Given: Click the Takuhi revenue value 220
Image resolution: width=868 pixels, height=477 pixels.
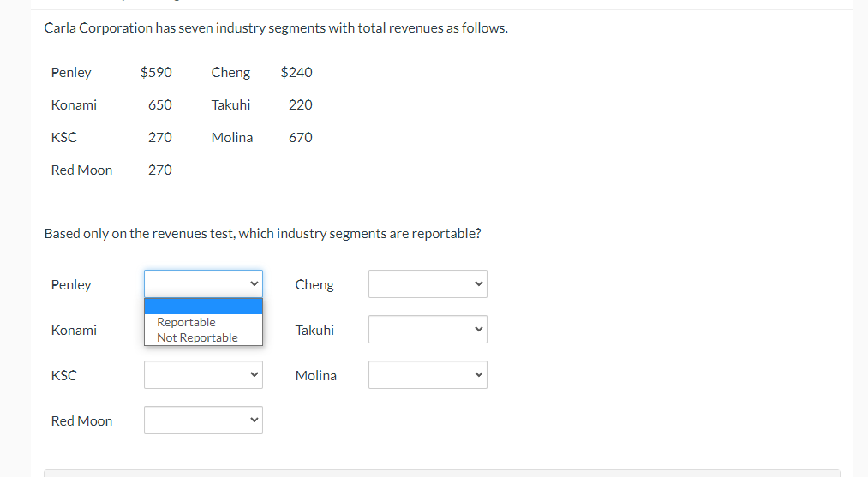Looking at the screenshot, I should [x=301, y=105].
